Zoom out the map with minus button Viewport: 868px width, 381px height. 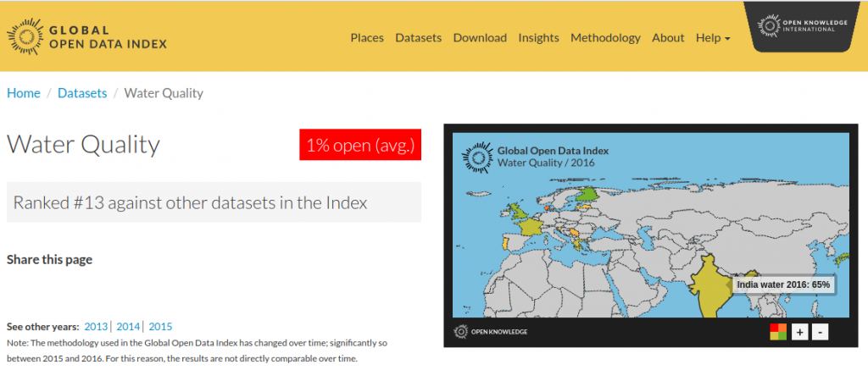[x=821, y=332]
